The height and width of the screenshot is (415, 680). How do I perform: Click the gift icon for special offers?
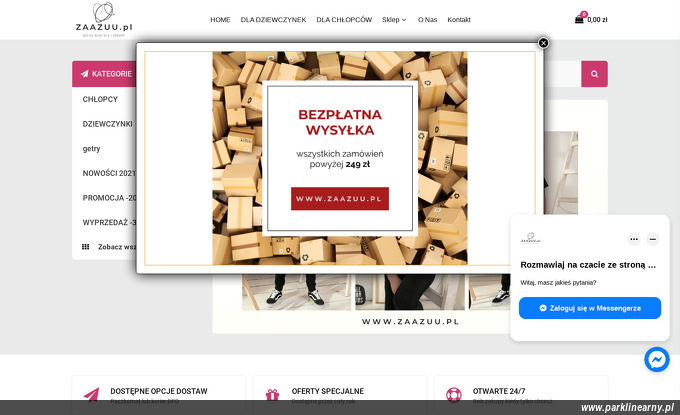272,395
